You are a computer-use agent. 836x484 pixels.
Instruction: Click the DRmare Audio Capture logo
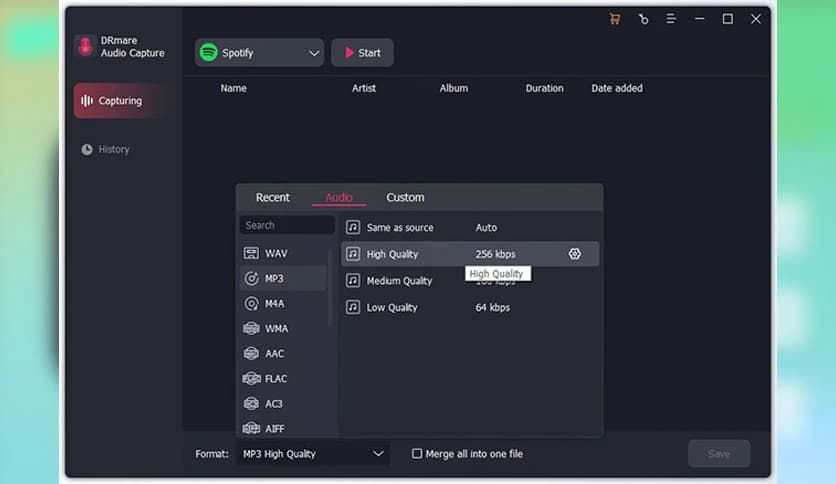tap(85, 46)
